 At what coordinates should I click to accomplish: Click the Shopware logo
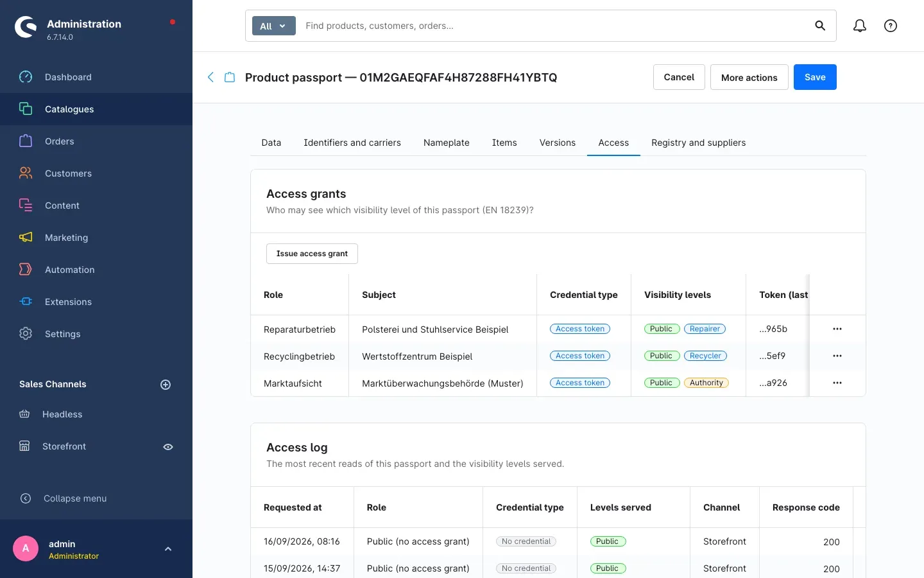coord(26,27)
